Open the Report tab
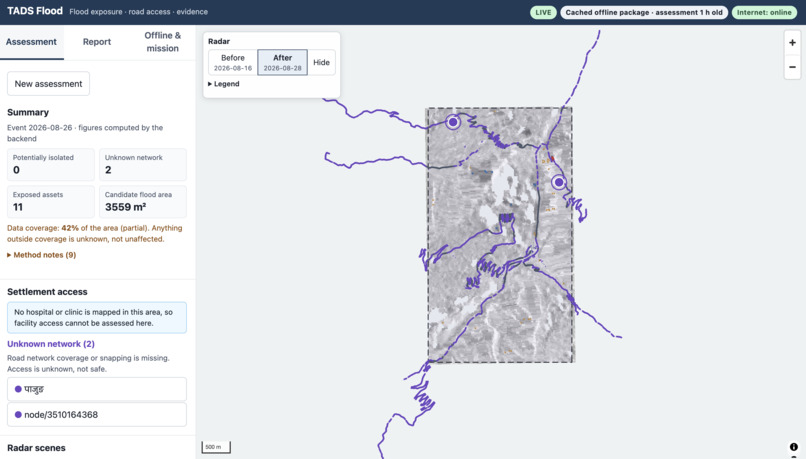Viewport: 806px width, 459px height. pyautogui.click(x=97, y=42)
